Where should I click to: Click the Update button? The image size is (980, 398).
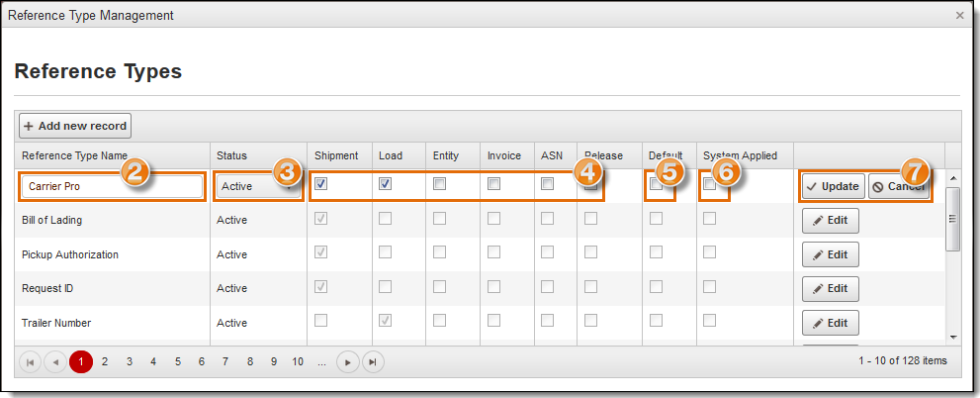832,186
